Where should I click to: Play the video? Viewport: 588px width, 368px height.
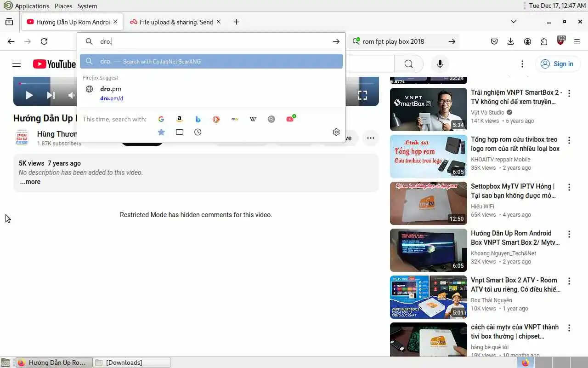[x=29, y=95]
